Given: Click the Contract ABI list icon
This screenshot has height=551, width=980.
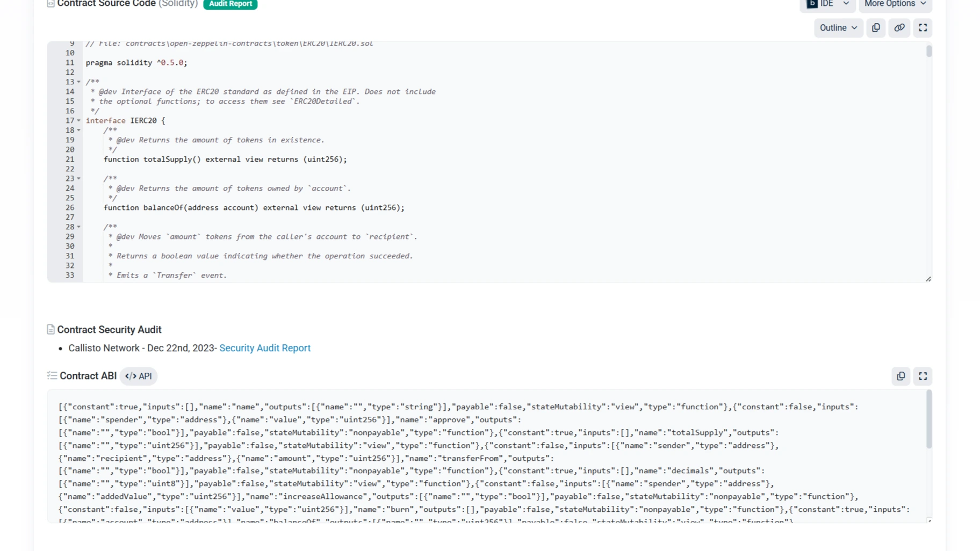Looking at the screenshot, I should click(52, 376).
